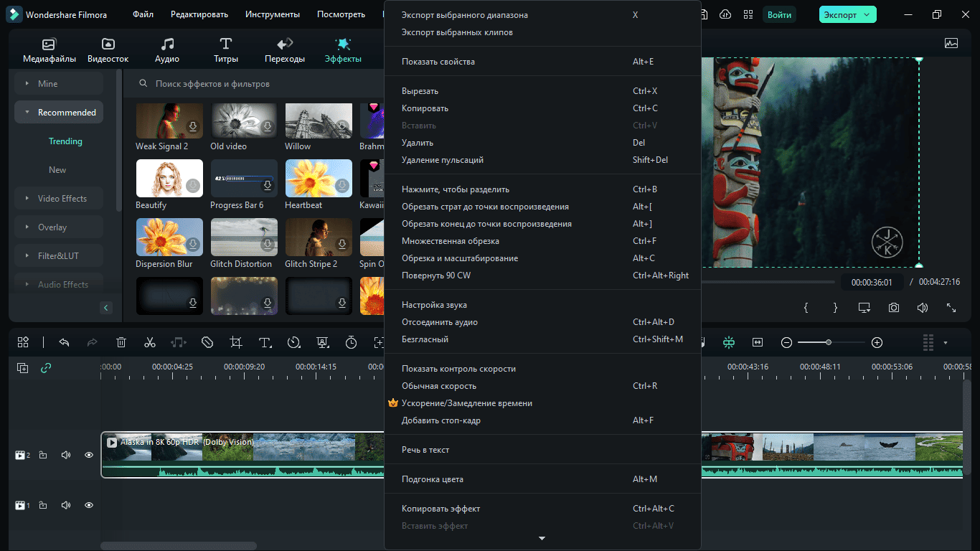The height and width of the screenshot is (551, 980).
Task: Toggle the lock on video track 2
Action: (43, 455)
